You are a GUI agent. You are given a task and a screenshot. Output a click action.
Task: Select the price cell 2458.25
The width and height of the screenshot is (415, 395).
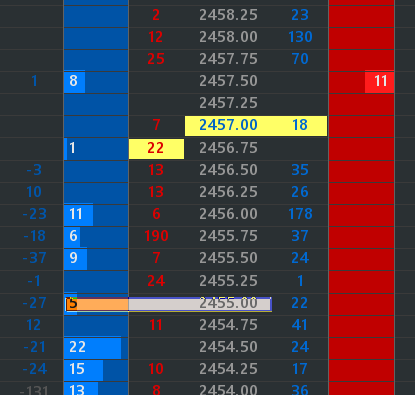[x=228, y=15]
